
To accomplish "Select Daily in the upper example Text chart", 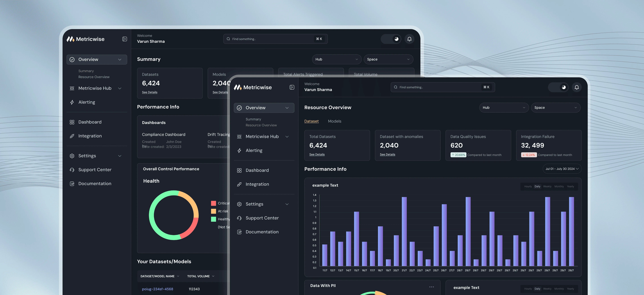I will click(x=537, y=187).
